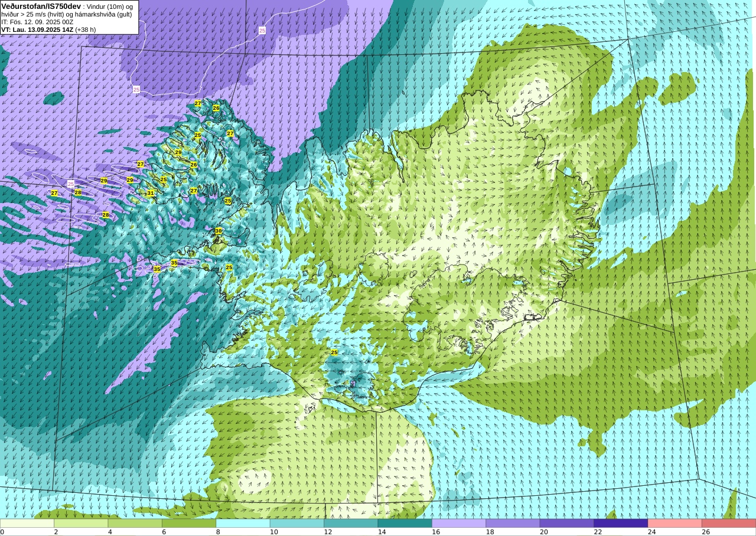
Task: Choose the 14–16 m/s dark teal swatch
Action: 405,523
